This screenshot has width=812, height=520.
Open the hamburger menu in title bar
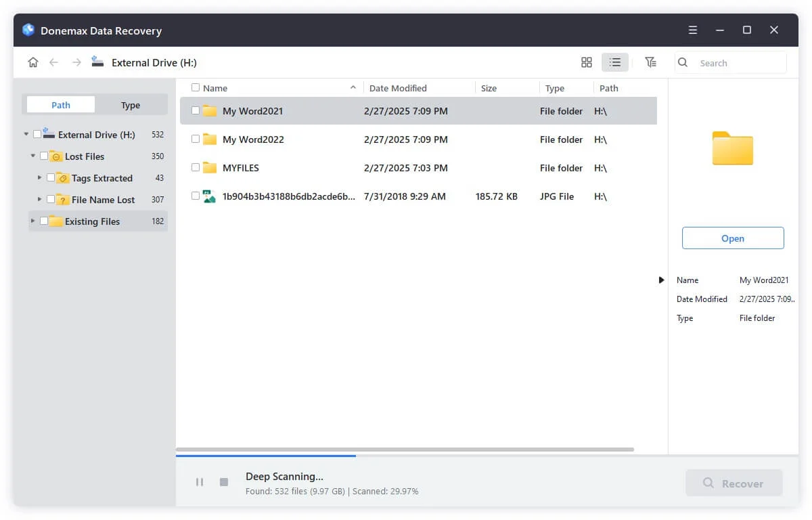coord(692,30)
